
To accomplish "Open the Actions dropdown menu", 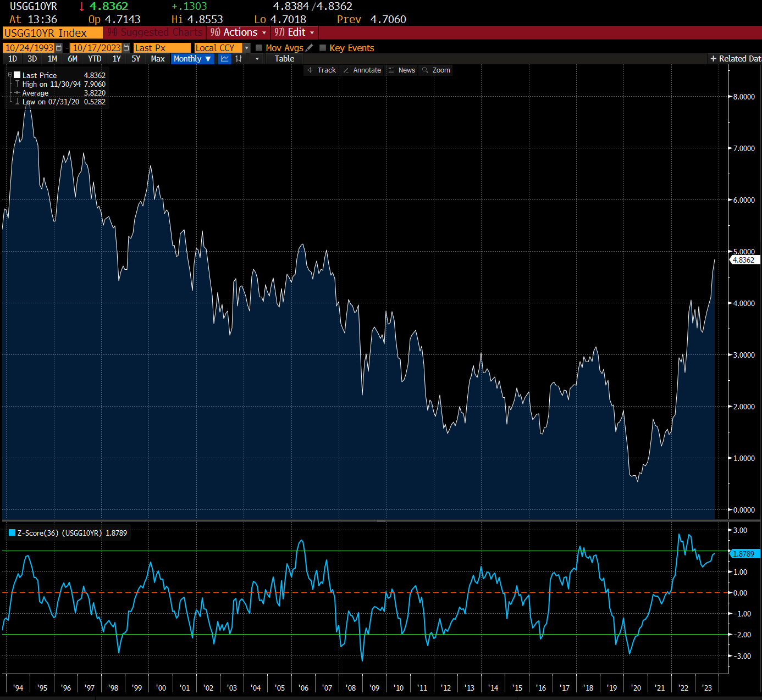I will (239, 32).
